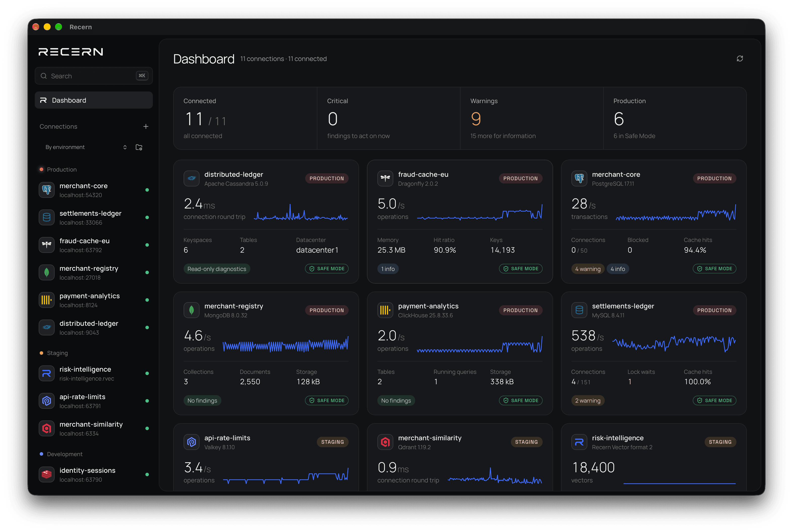Click the new folder icon beside By environment
793x532 pixels.
[x=139, y=147]
